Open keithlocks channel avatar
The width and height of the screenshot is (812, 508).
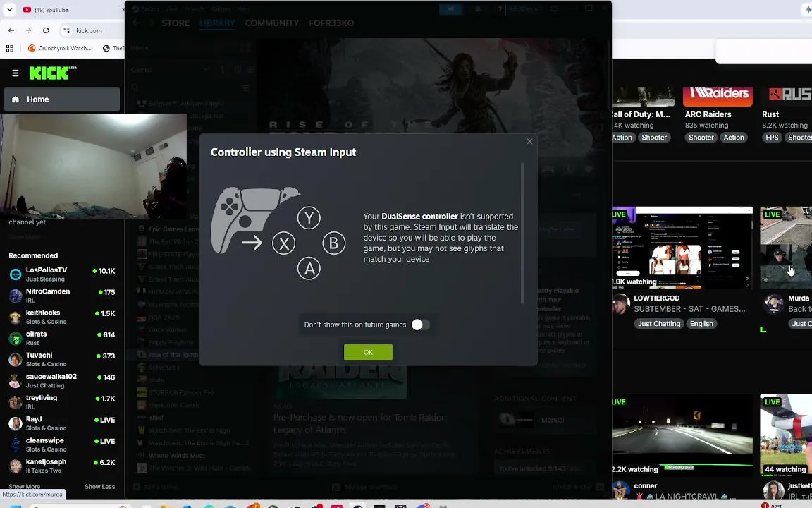tap(16, 317)
